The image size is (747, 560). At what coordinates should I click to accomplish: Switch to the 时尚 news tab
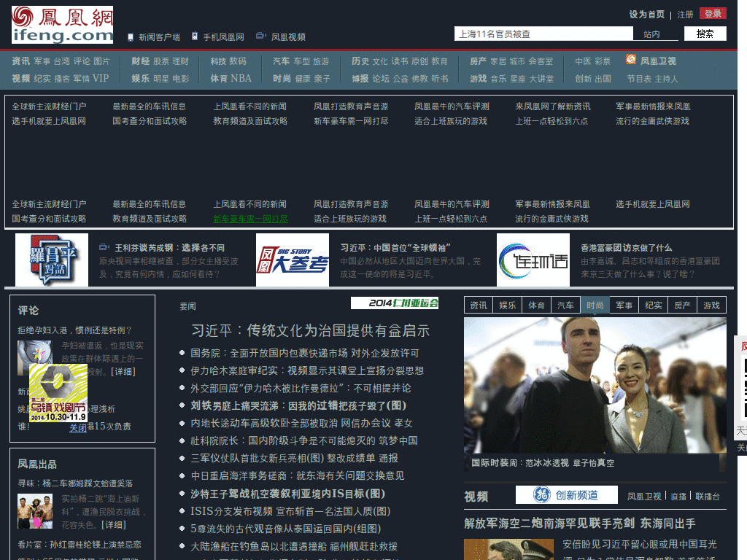tap(594, 305)
